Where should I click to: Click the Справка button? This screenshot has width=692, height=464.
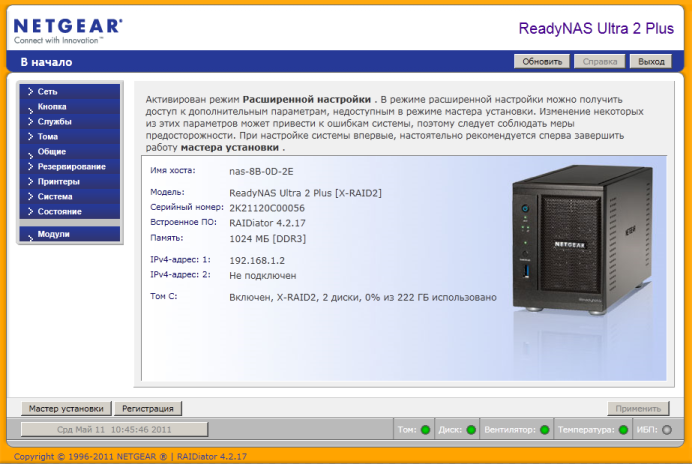coord(599,61)
